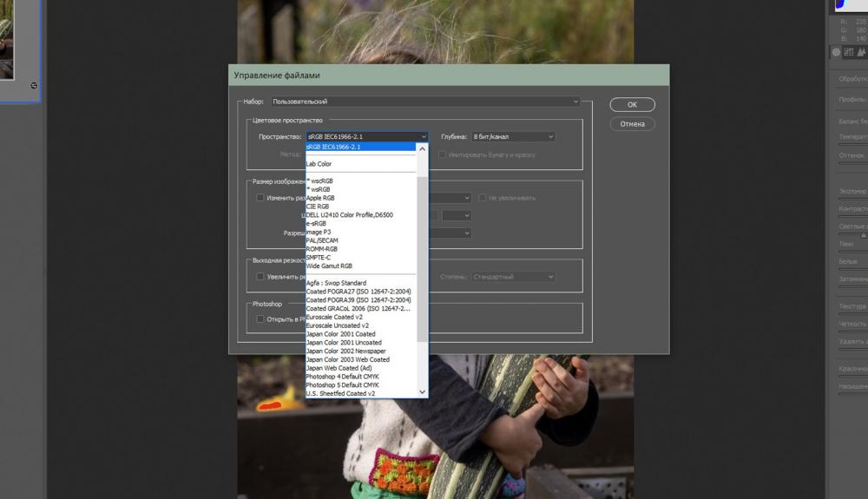Toggle 'Имитировать бумагу и краску' checkbox
Screen dimensions: 868x499
click(x=443, y=154)
